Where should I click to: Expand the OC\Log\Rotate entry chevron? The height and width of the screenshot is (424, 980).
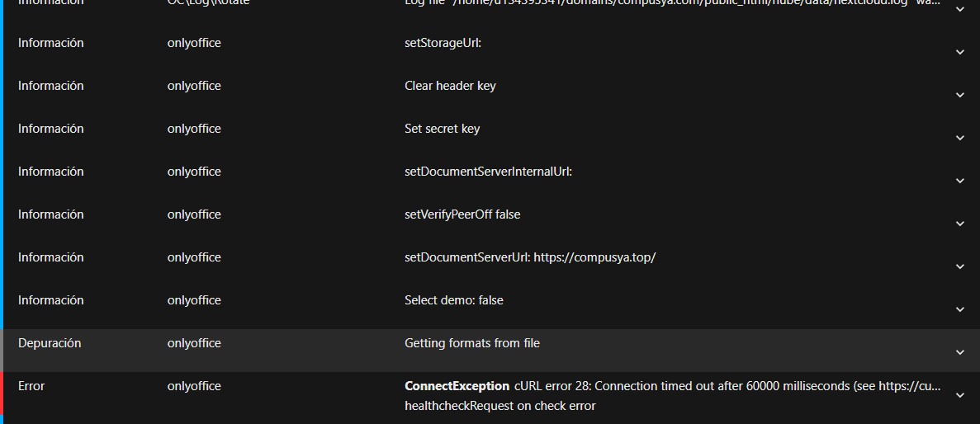click(959, 9)
